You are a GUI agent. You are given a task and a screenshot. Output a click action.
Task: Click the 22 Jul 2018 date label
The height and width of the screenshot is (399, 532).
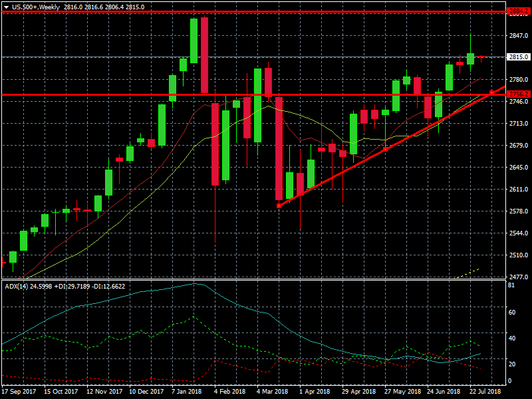483,392
